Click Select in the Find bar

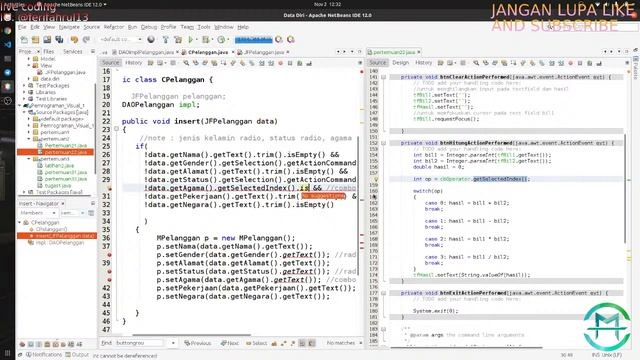256,343
